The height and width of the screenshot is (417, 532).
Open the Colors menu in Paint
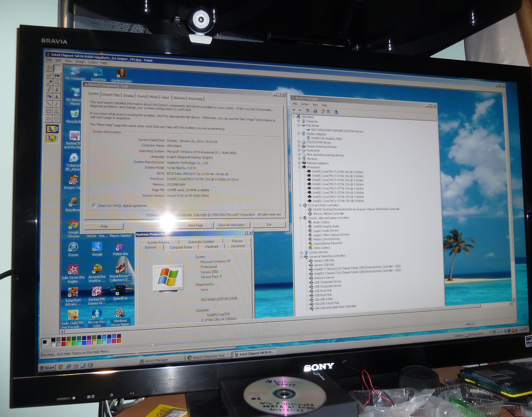[93, 62]
